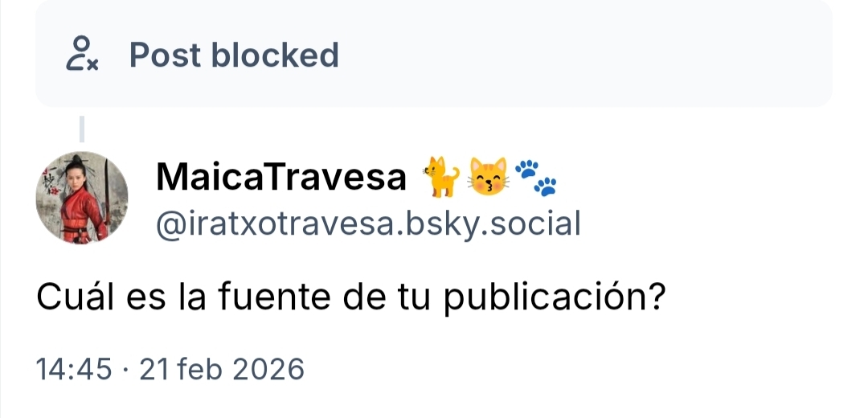Click the thread connector line

tap(82, 129)
